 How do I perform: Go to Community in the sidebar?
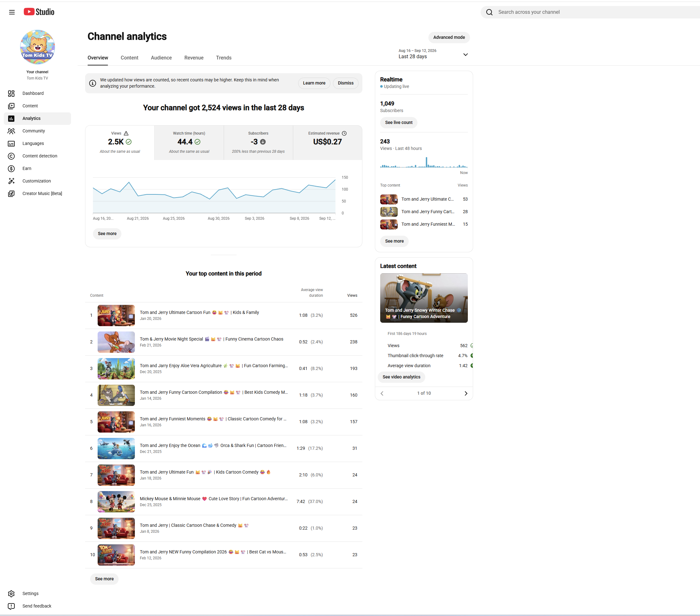pos(37,131)
